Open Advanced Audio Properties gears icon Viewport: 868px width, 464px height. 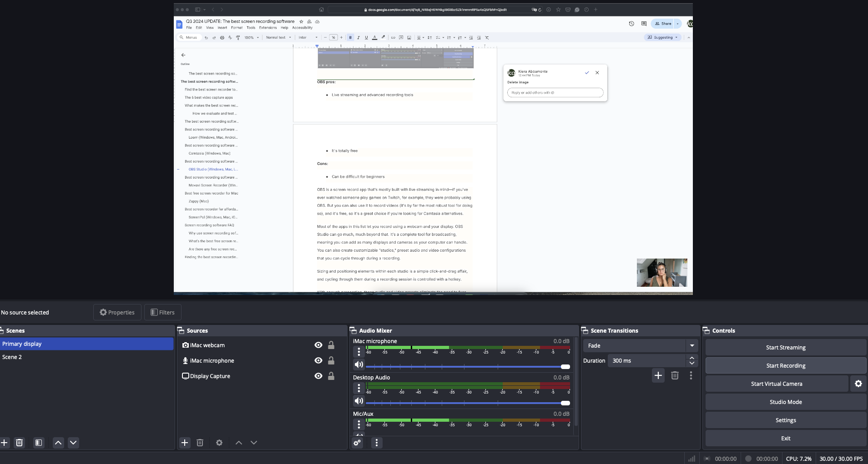tap(357, 443)
